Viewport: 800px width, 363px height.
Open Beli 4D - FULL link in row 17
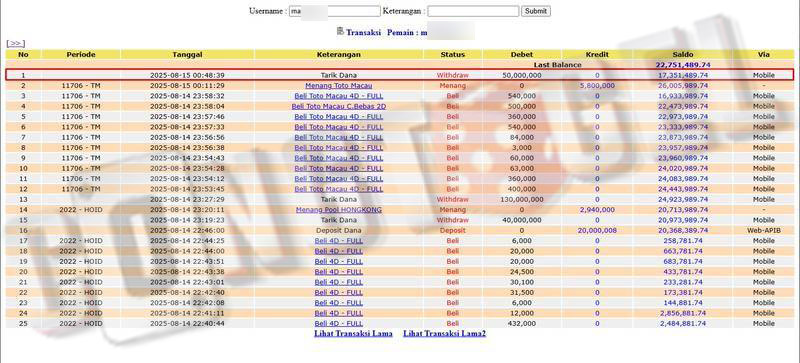pos(339,241)
